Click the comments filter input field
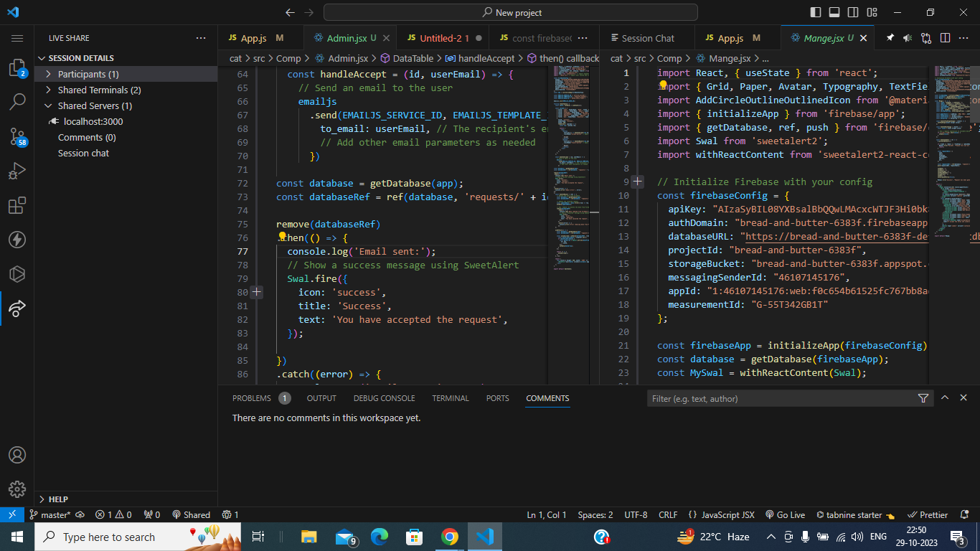The height and width of the screenshot is (551, 980). [781, 398]
